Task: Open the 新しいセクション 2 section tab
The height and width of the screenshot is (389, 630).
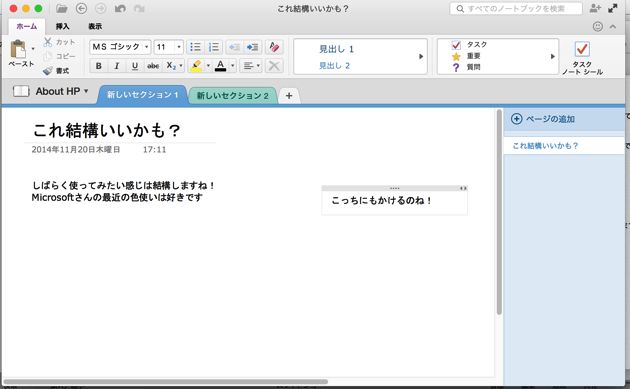Action: coord(232,96)
